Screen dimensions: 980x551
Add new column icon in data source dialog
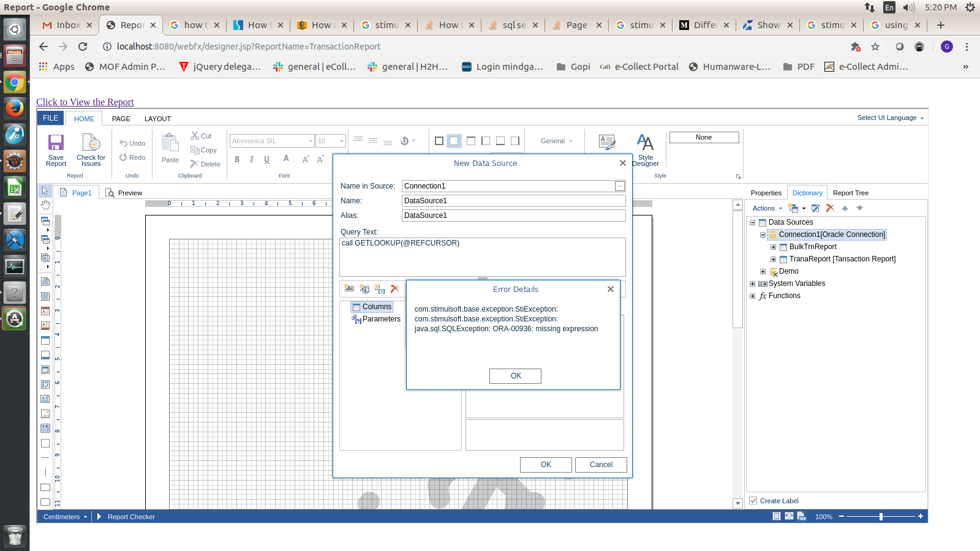coord(349,289)
